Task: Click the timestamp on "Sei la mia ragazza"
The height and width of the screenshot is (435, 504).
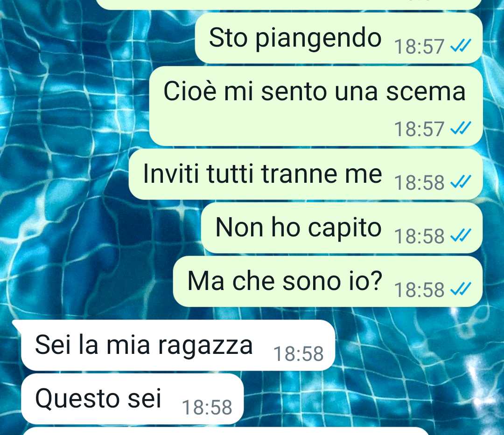Action: click(298, 354)
